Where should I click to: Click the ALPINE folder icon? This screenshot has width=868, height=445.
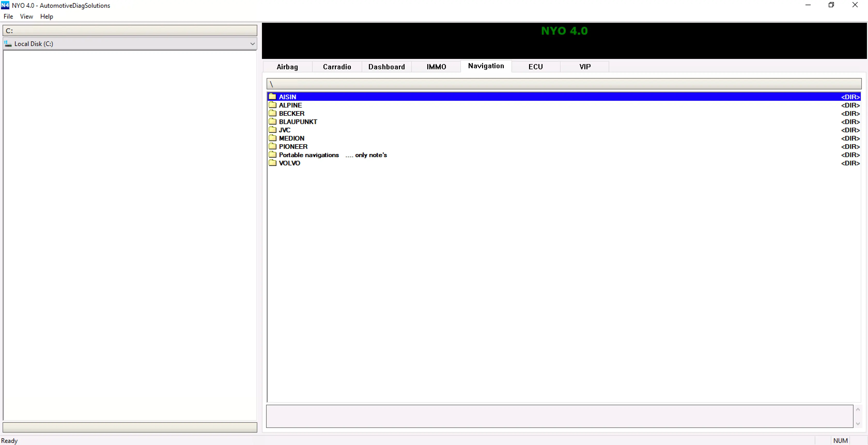click(272, 105)
